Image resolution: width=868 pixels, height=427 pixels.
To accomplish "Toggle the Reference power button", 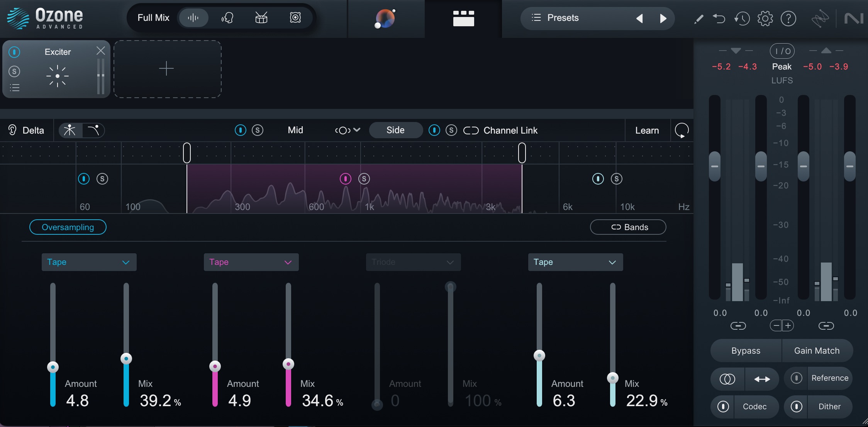I will (x=796, y=378).
